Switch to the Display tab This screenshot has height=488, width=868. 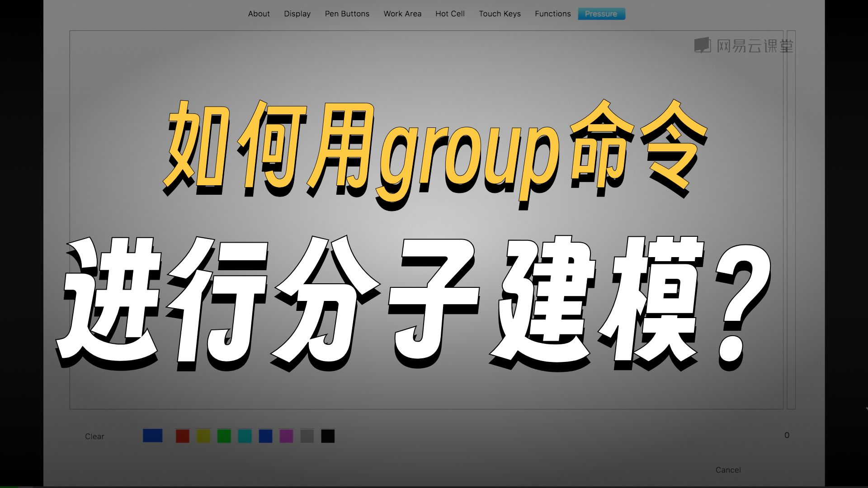(297, 14)
